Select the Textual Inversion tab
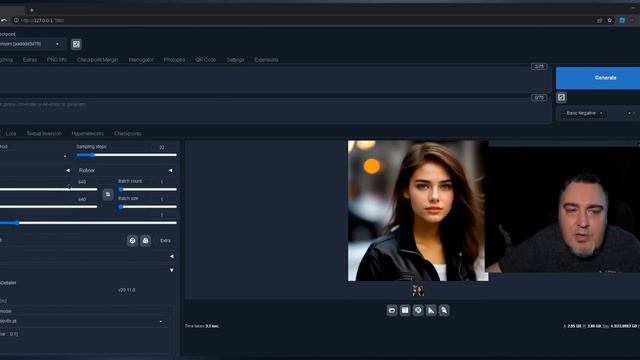Viewport: 640px width, 360px height. [x=44, y=133]
